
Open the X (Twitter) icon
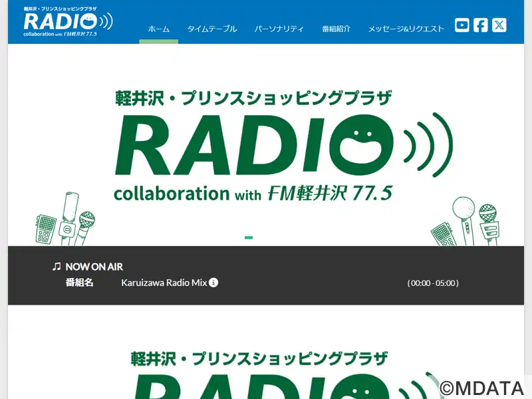[499, 25]
